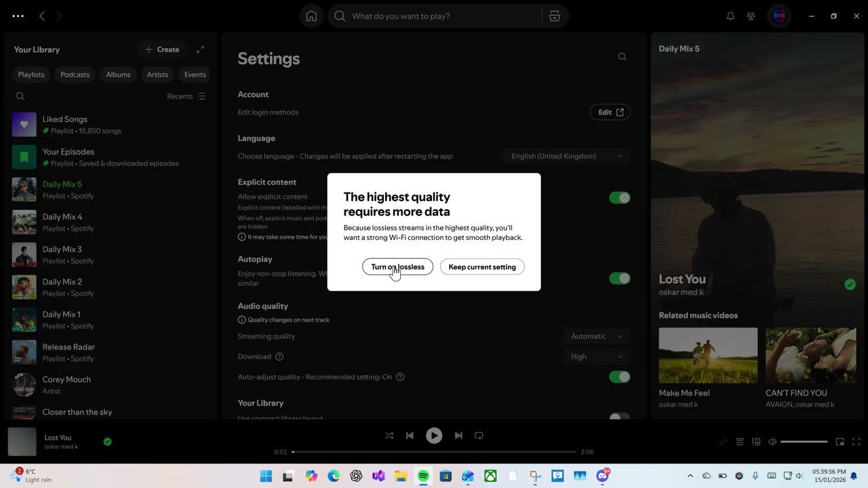This screenshot has height=488, width=868.
Task: Filter library by Playlists
Action: [31, 75]
